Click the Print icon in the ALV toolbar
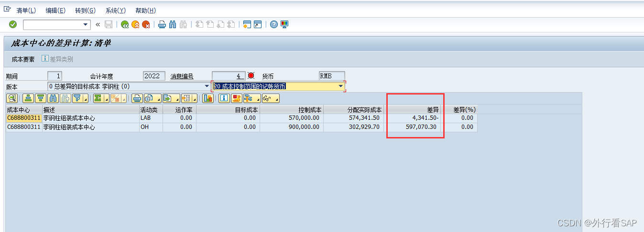Screen dimensions: 644x232 (x=137, y=98)
